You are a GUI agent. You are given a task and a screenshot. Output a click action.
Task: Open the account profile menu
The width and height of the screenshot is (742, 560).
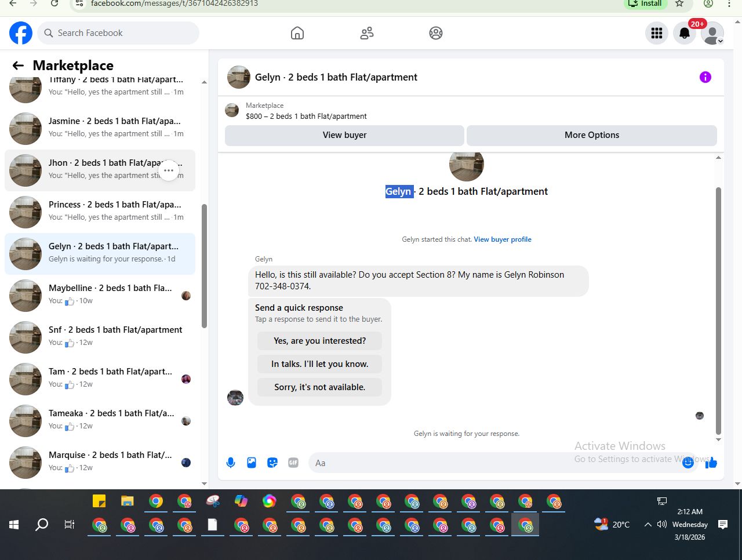(x=712, y=33)
